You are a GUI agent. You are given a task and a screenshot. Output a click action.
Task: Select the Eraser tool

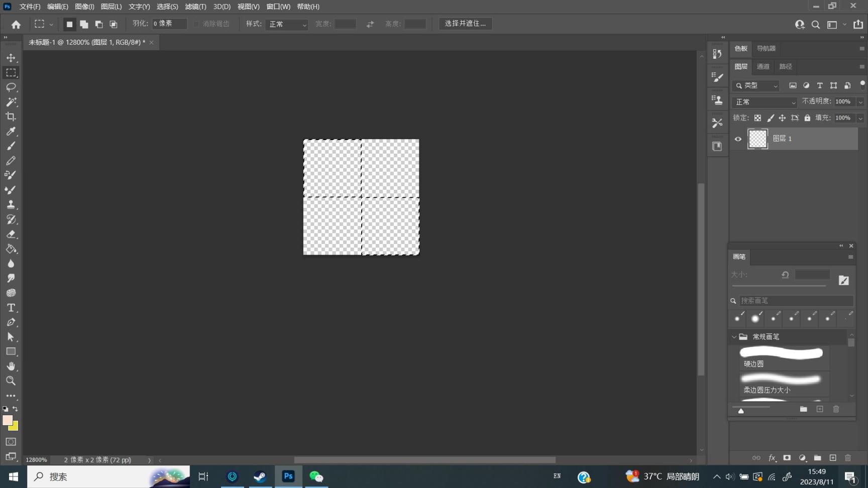[11, 234]
